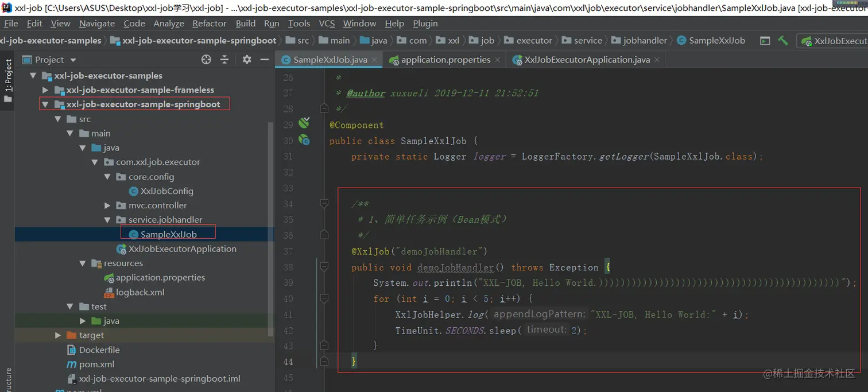
Task: Collapse the xxl-job-executor-sample-springboot module
Action: coord(45,104)
